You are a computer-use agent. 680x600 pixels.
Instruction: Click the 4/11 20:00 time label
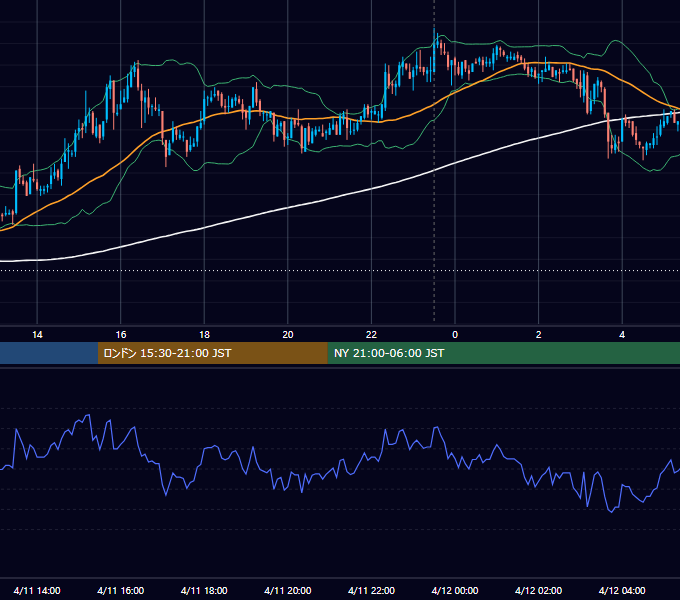tap(288, 590)
